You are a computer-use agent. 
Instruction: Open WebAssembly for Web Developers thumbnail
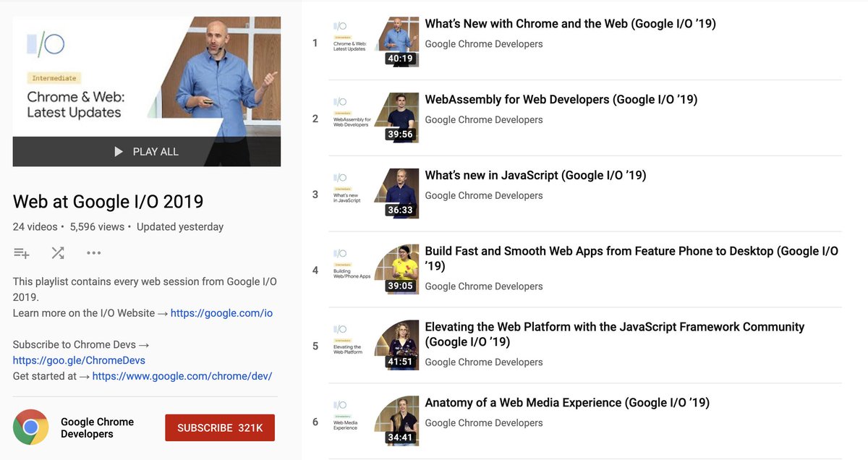[x=374, y=118]
